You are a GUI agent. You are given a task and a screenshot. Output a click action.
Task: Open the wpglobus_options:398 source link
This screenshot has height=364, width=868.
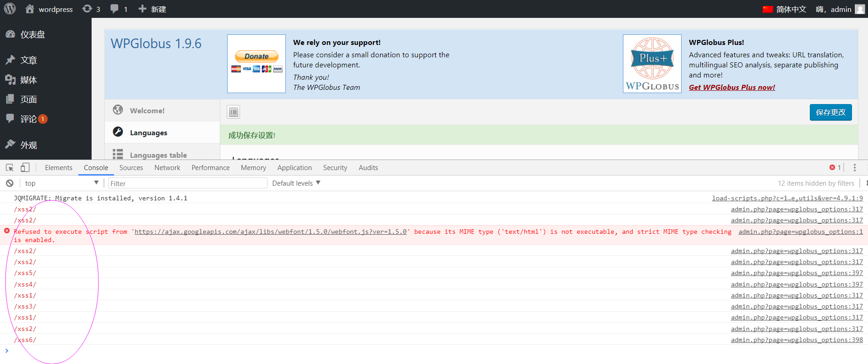[x=797, y=340]
